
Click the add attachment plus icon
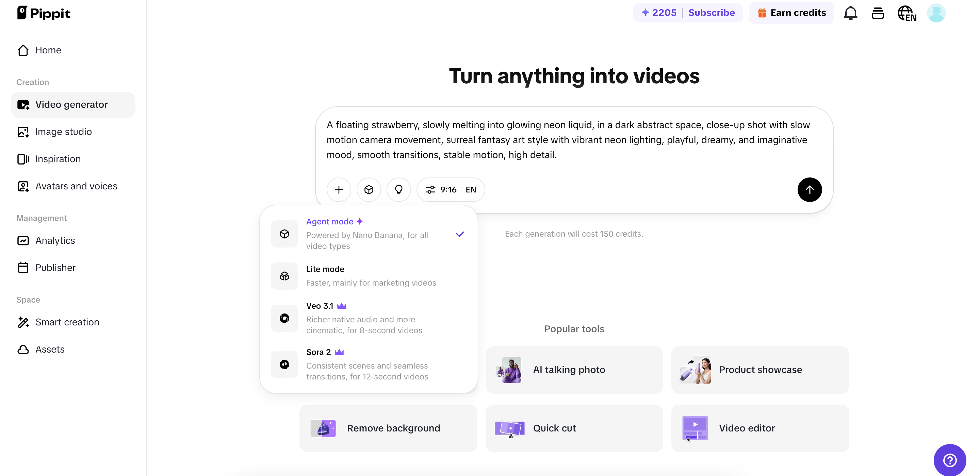339,189
